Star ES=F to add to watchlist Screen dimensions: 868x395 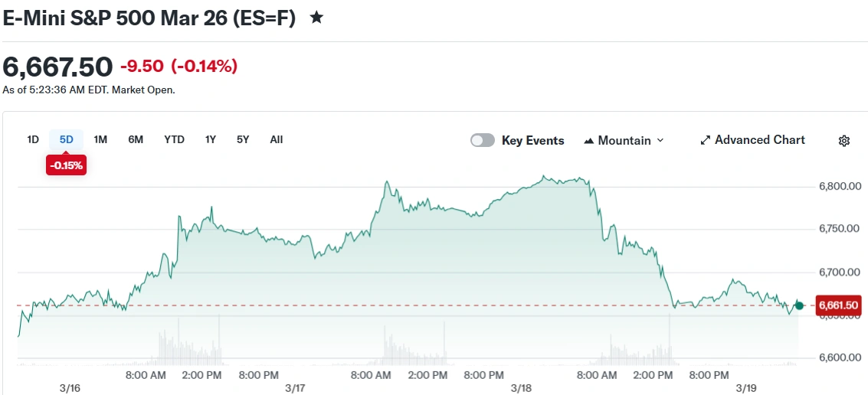(316, 18)
